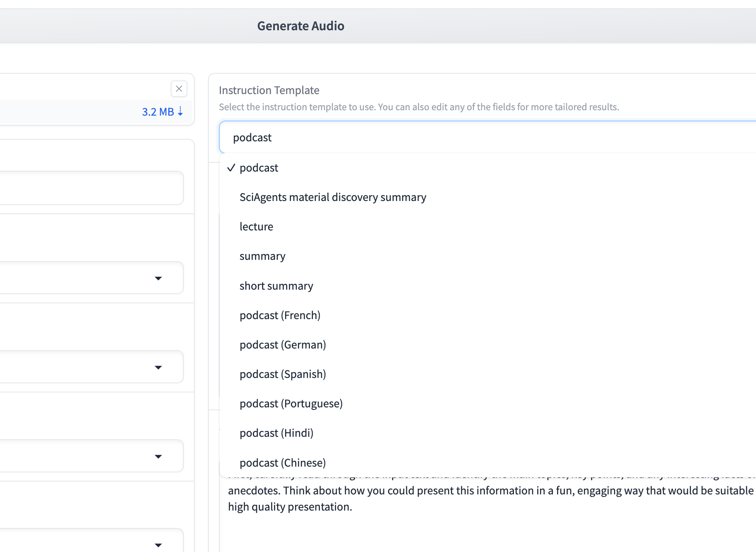The width and height of the screenshot is (756, 552).
Task: Choose SciAgents material discovery summary template
Action: [x=332, y=197]
